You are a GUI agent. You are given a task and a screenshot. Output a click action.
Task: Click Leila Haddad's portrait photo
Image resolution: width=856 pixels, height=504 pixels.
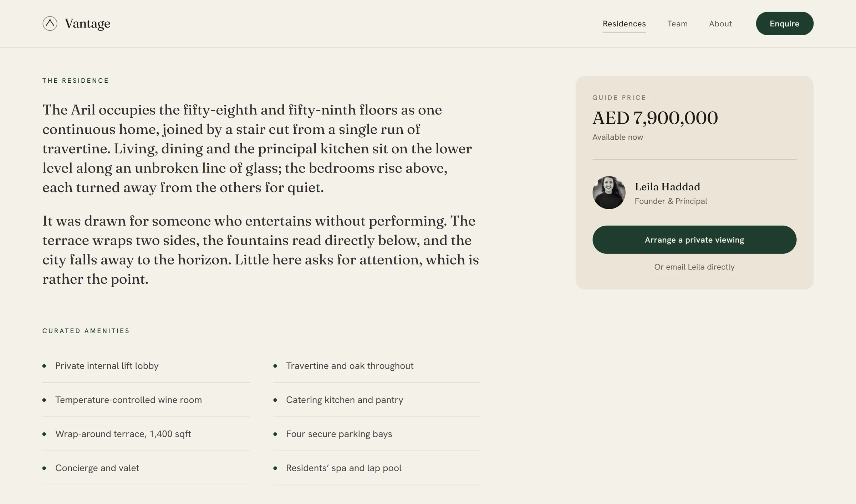[x=609, y=192]
